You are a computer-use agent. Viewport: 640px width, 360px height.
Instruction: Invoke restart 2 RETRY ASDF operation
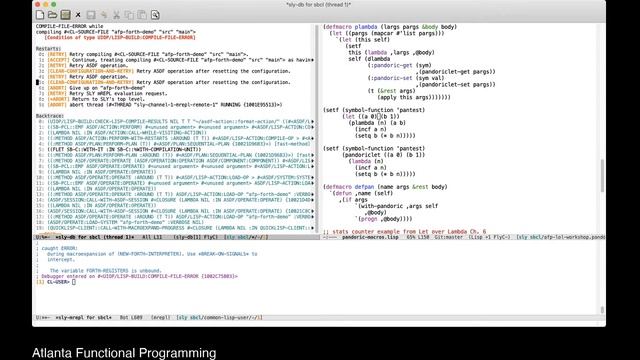point(83,66)
